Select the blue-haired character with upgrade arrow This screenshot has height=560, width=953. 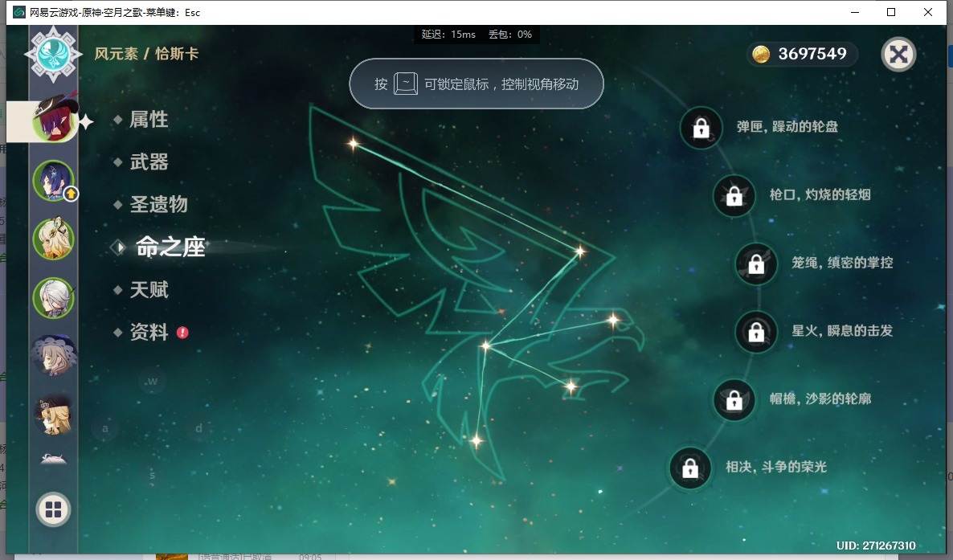[54, 181]
